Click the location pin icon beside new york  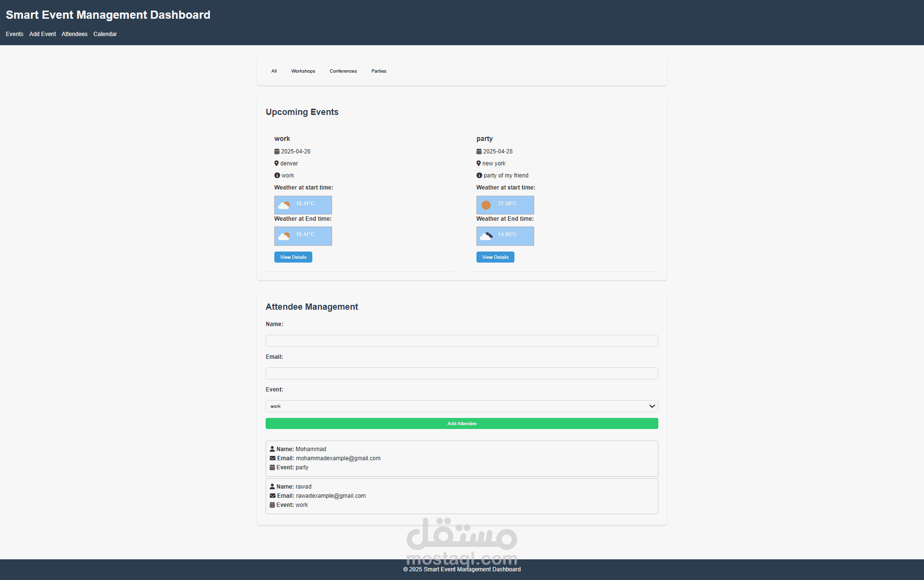[479, 164]
